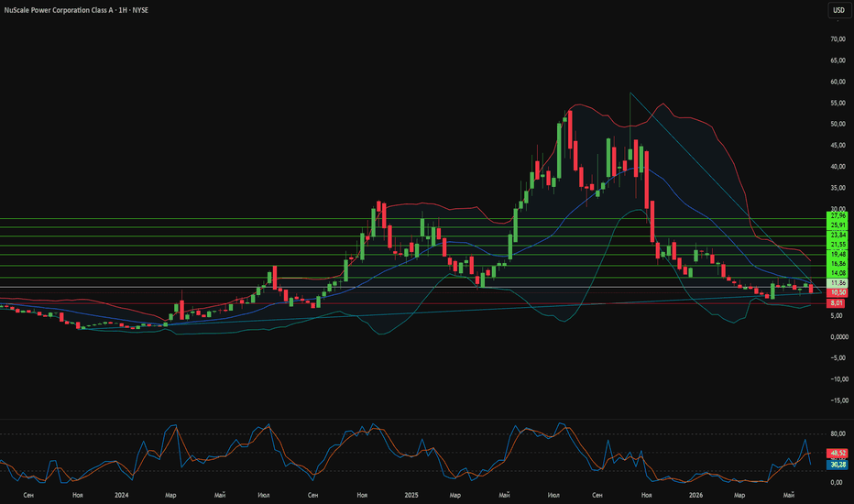Click the red 10,50 price label
The height and width of the screenshot is (504, 854).
[x=838, y=293]
